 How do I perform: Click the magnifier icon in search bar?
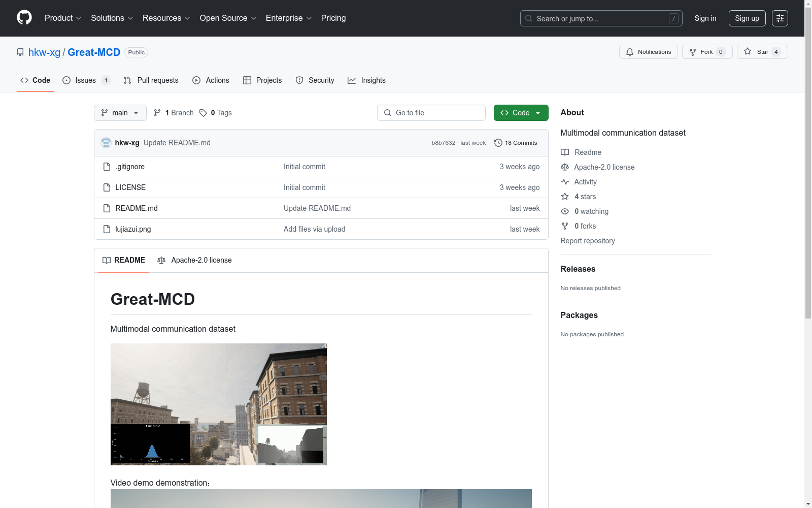pyautogui.click(x=529, y=18)
